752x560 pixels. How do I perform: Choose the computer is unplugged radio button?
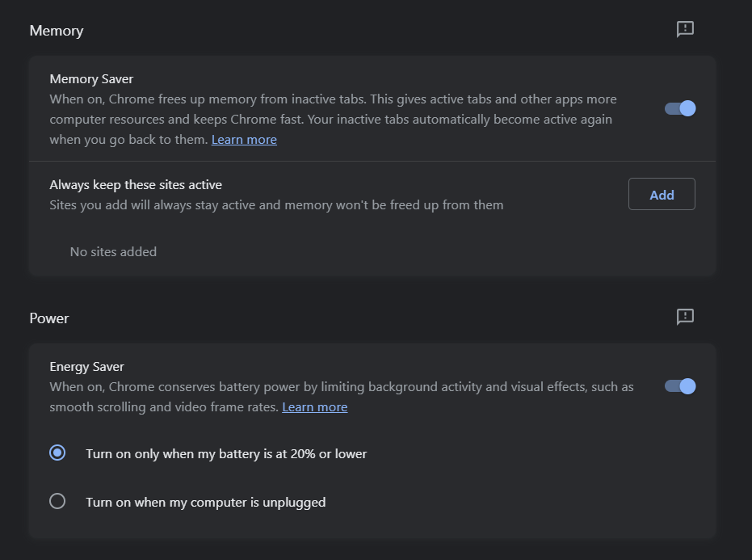pos(57,502)
